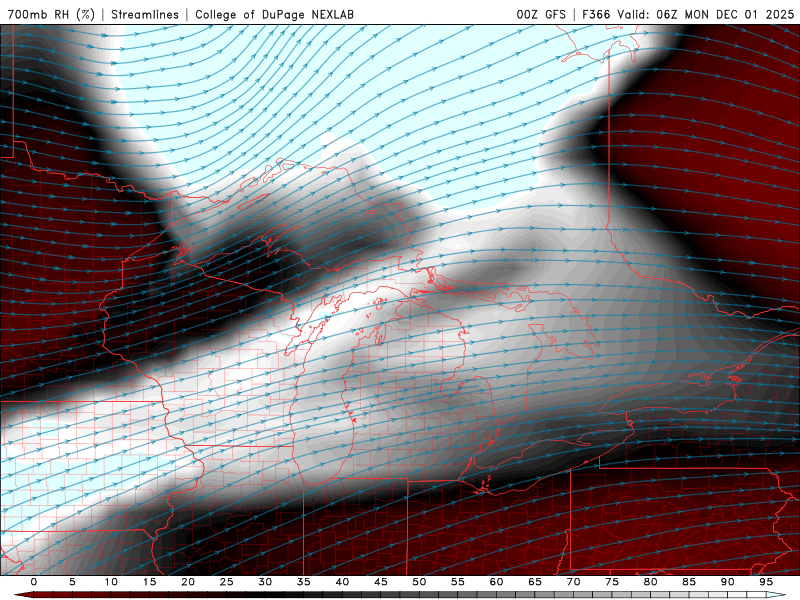Click the 'F366' forecast hour label

pyautogui.click(x=596, y=14)
